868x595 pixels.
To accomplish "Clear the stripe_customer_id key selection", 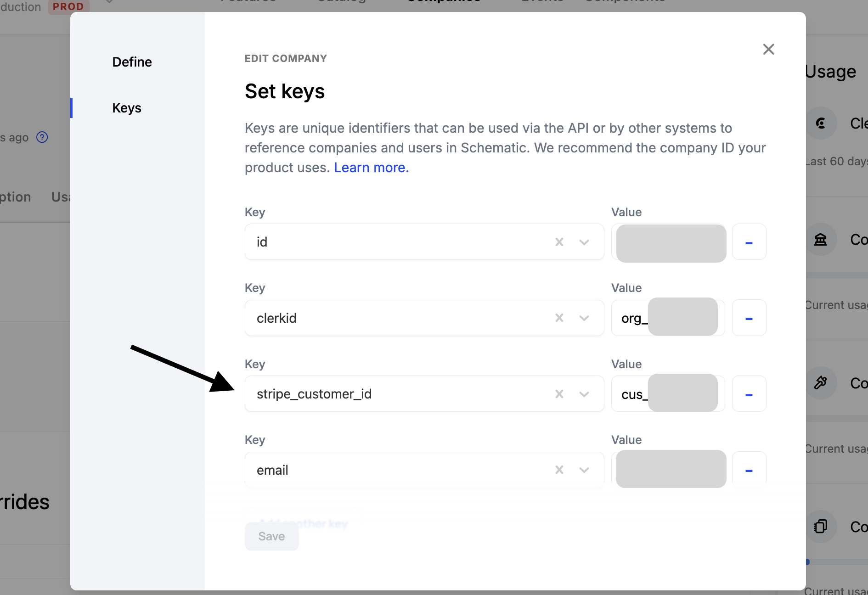I will (559, 394).
